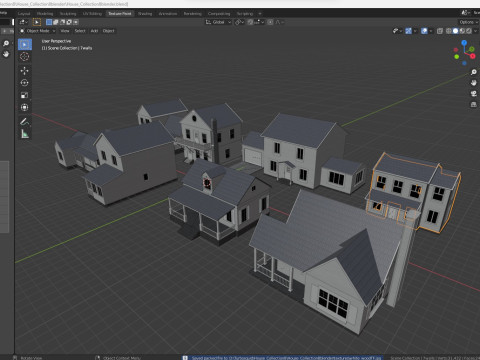Screen dimensions: 480x360
Task: Switch to the Scripting workspace tab
Action: click(x=245, y=14)
